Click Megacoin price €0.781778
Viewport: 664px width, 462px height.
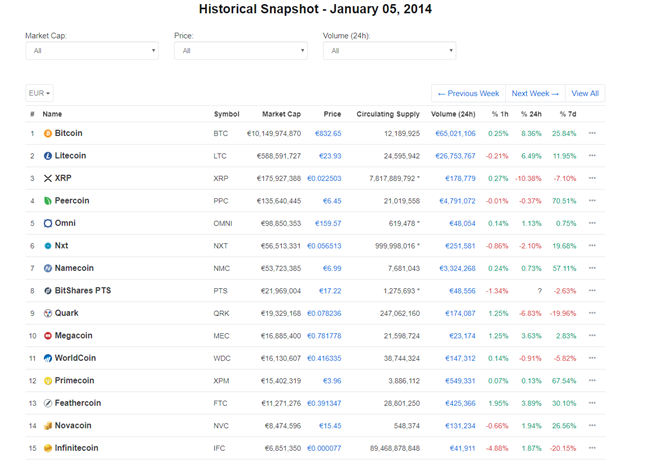coord(324,336)
